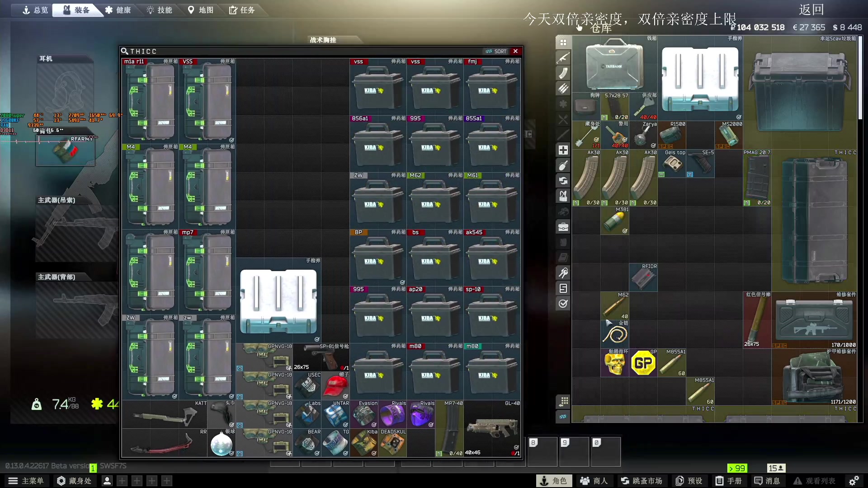
Task: Select the gold chain item
Action: (614, 334)
